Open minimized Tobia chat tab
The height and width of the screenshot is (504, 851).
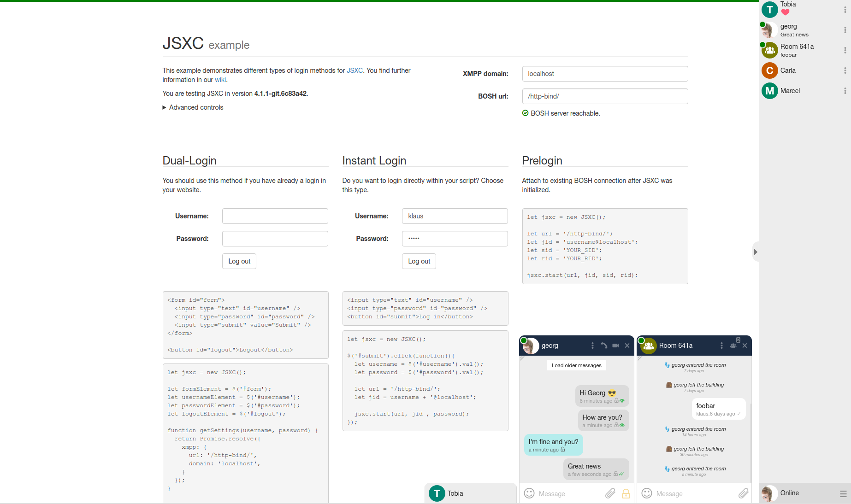[x=471, y=493]
